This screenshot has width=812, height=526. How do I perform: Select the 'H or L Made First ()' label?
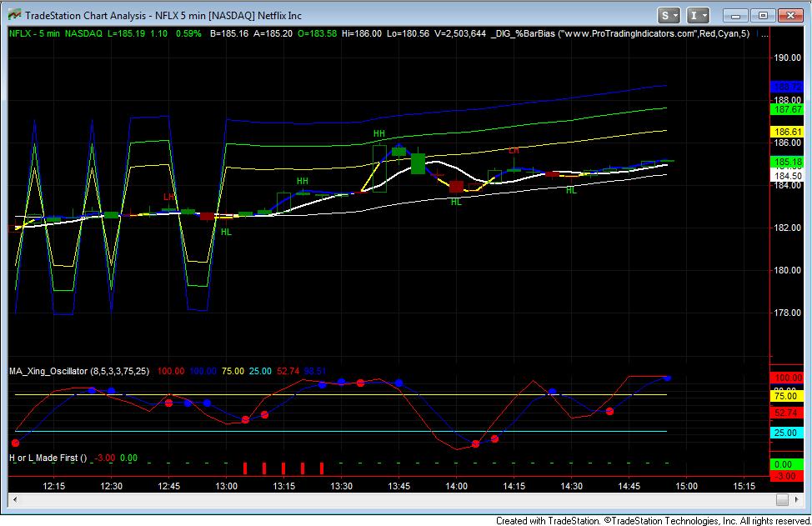point(48,458)
